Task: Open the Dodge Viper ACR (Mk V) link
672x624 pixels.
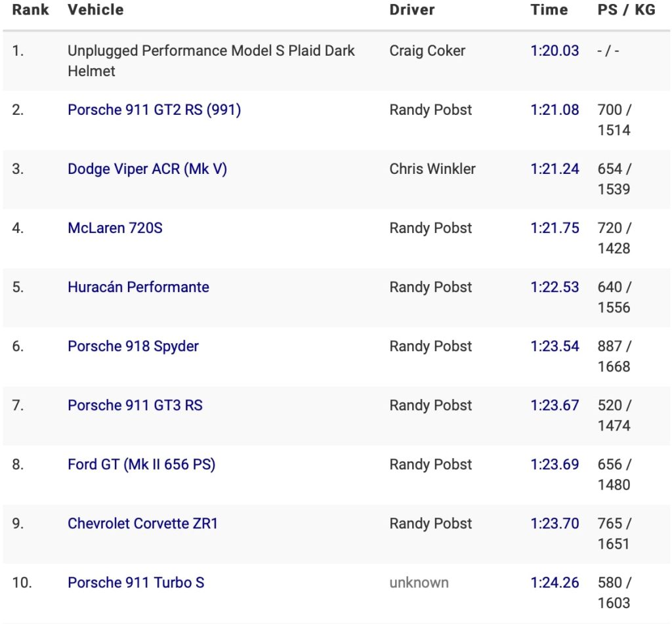Action: [147, 169]
